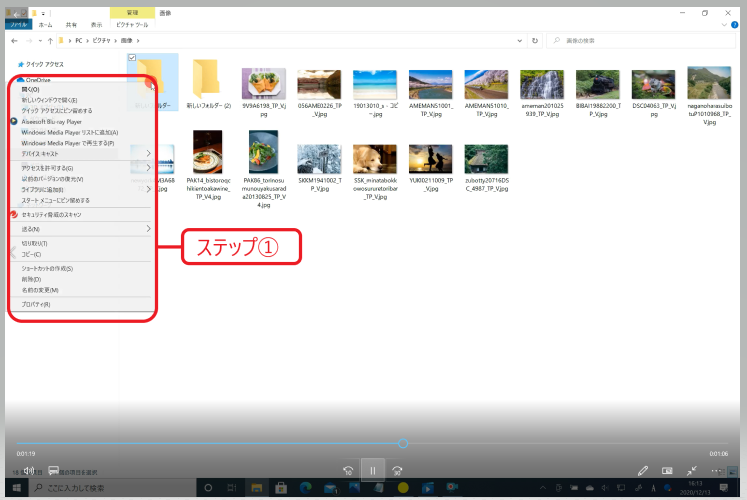The width and height of the screenshot is (747, 500).
Task: Click the skip back 10 seconds icon
Action: tap(348, 470)
